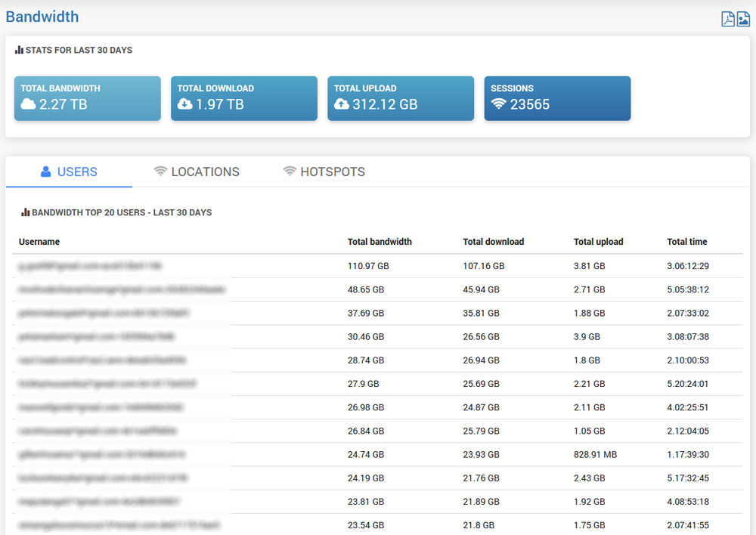Image resolution: width=756 pixels, height=535 pixels.
Task: Switch to the Locations tab
Action: tap(197, 172)
